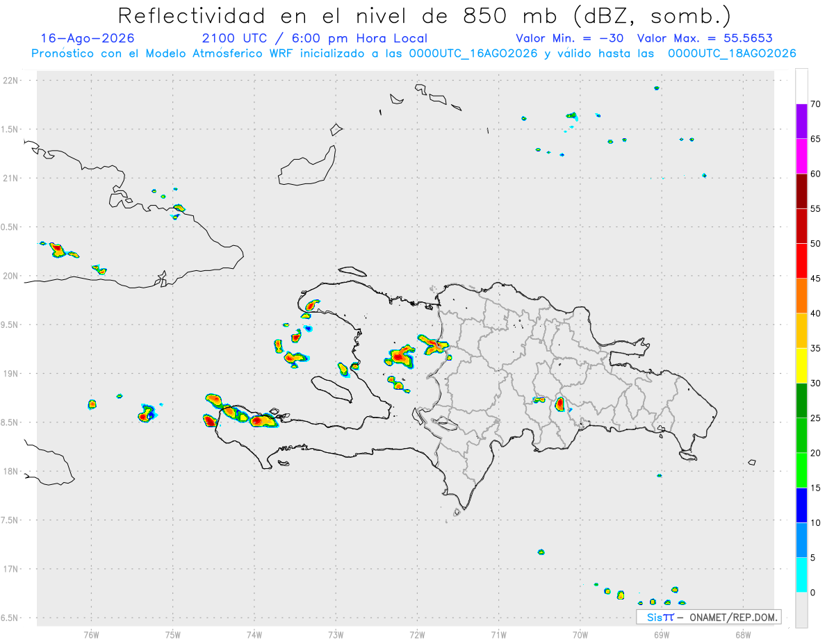Viewport: 834px width, 644px height.
Task: Click the "74W" longitude axis label
Action: [254, 634]
